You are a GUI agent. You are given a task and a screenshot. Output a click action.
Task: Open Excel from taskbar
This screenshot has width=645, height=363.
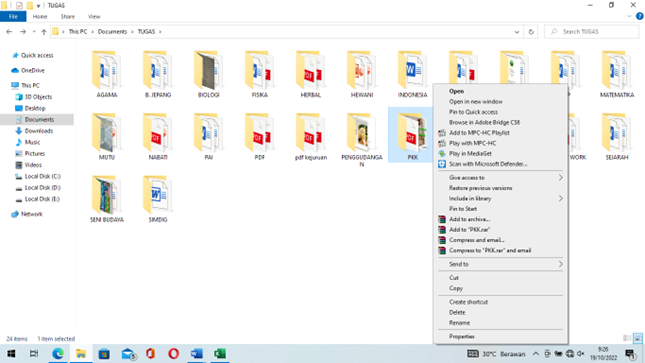(x=220, y=354)
